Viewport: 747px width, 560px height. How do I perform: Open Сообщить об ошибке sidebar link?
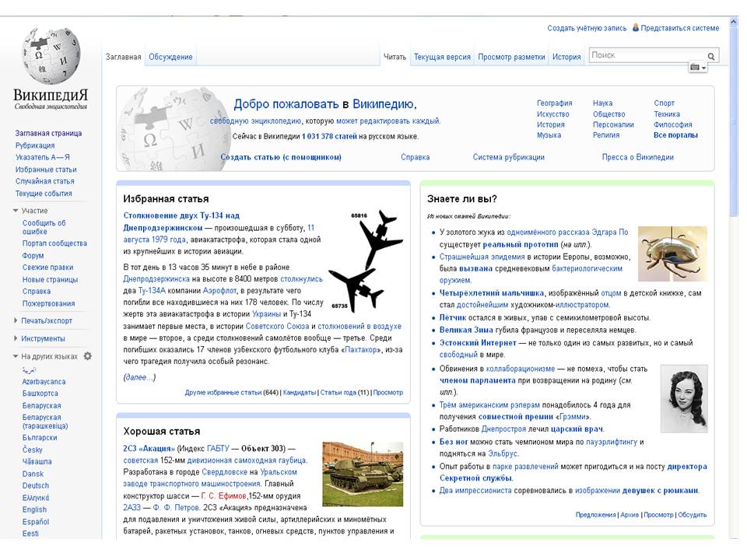click(44, 227)
